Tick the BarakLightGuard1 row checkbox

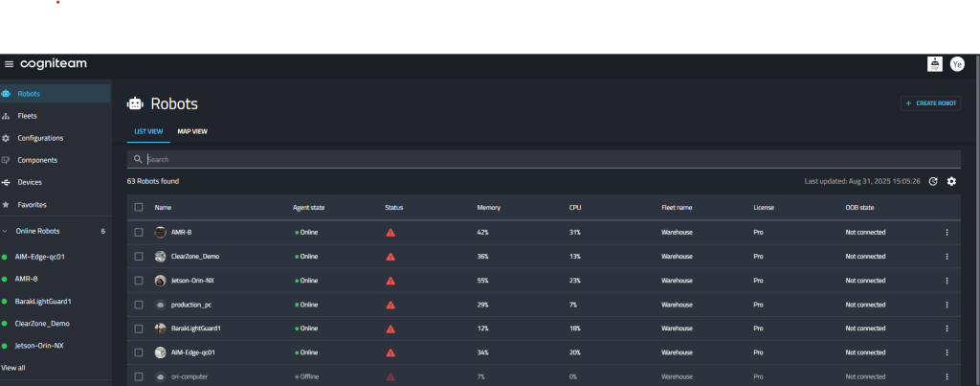click(x=139, y=328)
